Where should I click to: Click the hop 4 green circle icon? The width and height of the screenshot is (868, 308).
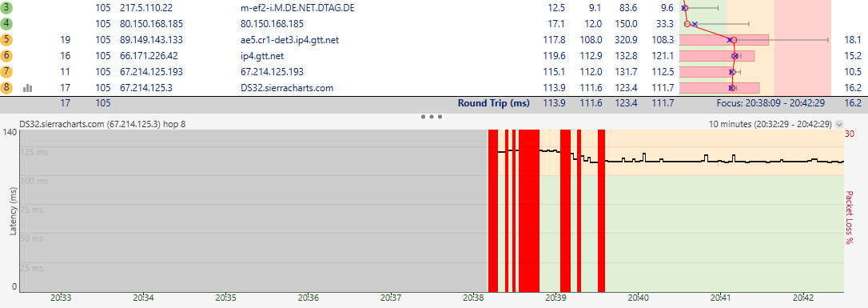point(6,24)
